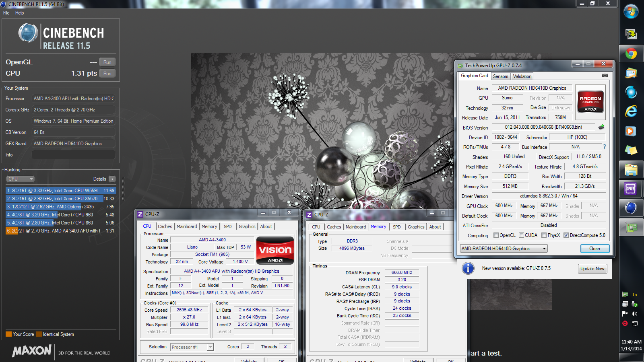Click DRAM Frequency value 666.8 MHz
The image size is (644, 362).
pyautogui.click(x=402, y=272)
